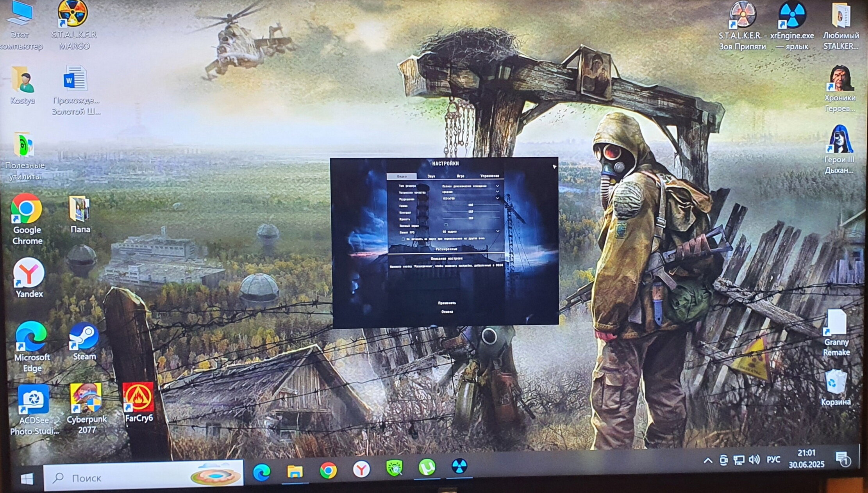
Task: Click the uTorrent icon in the taskbar
Action: (427, 467)
